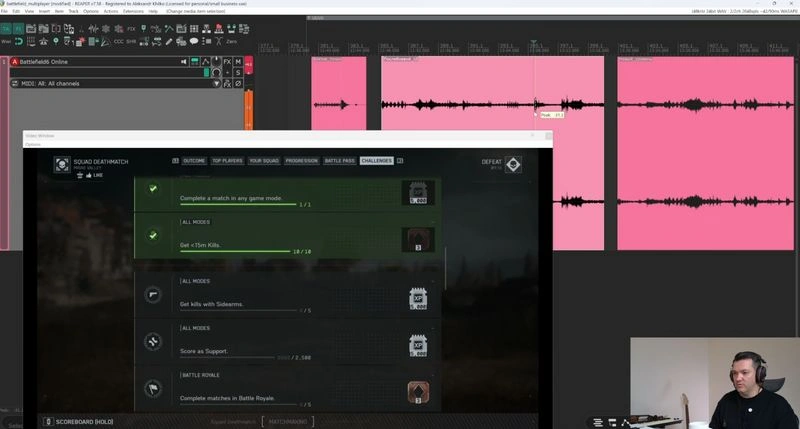Click the red burst icon in second toolbar row
This screenshot has height=429, width=800.
tap(81, 42)
